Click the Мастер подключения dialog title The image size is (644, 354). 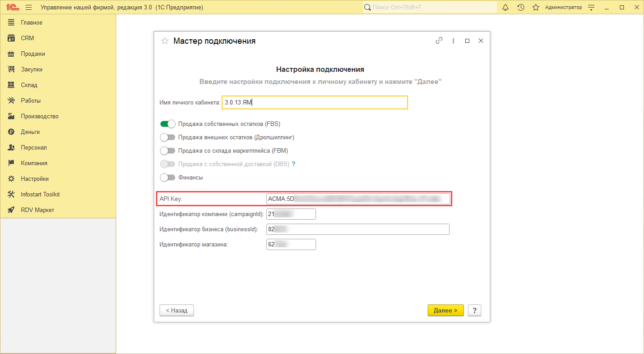[215, 41]
